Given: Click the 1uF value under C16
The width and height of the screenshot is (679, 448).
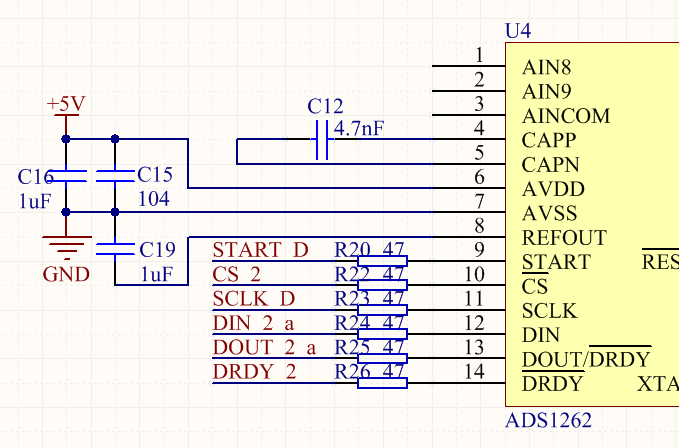Looking at the screenshot, I should point(35,201).
